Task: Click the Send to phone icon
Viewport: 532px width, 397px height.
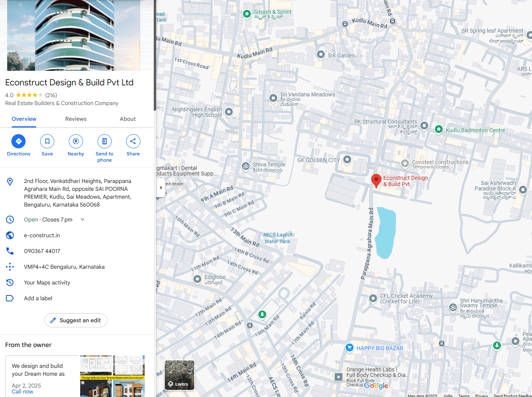Action: [x=104, y=141]
